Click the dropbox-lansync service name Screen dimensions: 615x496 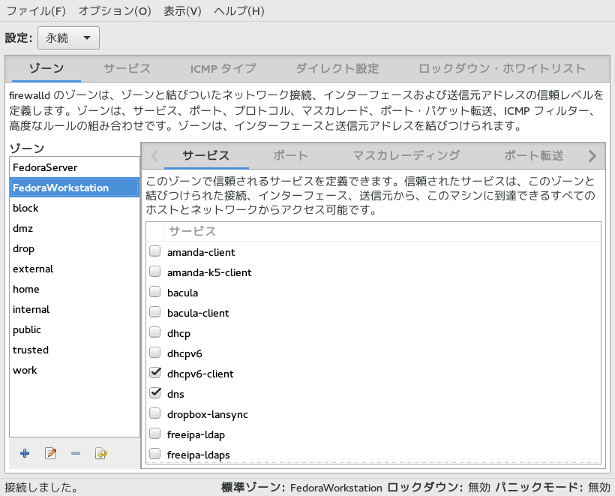tap(207, 414)
